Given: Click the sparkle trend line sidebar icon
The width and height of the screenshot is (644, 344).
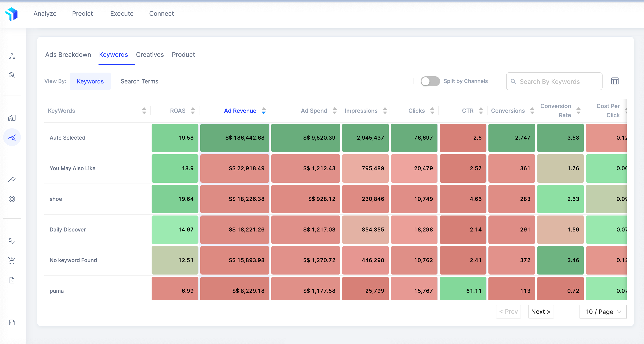Looking at the screenshot, I should (x=12, y=180).
